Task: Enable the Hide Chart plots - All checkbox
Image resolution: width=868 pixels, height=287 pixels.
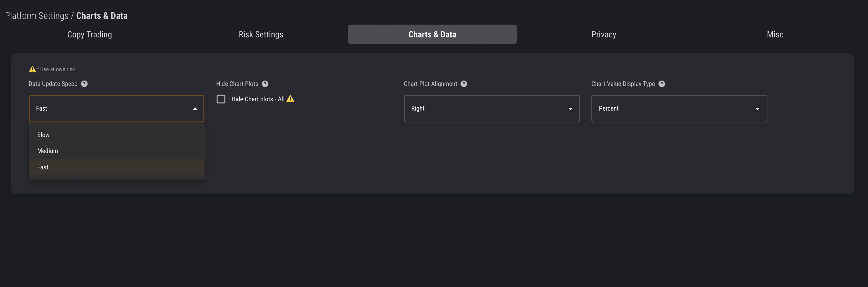Action: pos(221,99)
